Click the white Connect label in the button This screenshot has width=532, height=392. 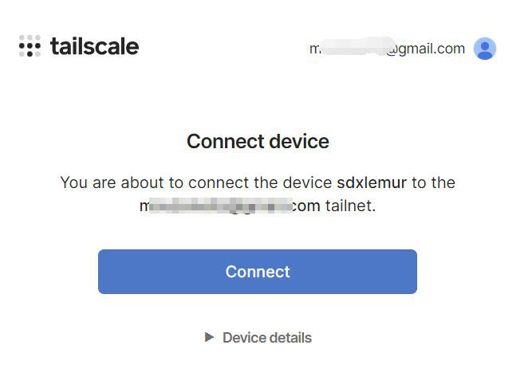click(258, 272)
